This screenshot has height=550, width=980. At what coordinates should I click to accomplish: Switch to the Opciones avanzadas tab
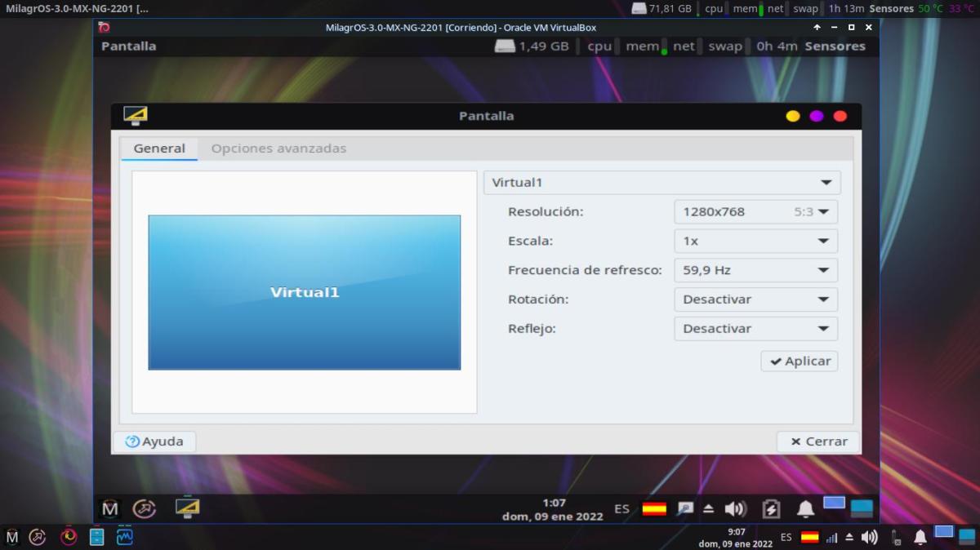click(x=278, y=149)
